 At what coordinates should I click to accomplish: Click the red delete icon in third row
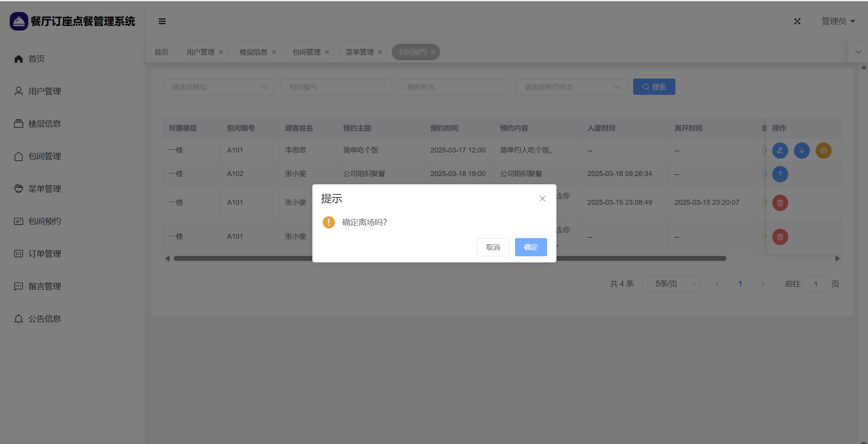[780, 203]
